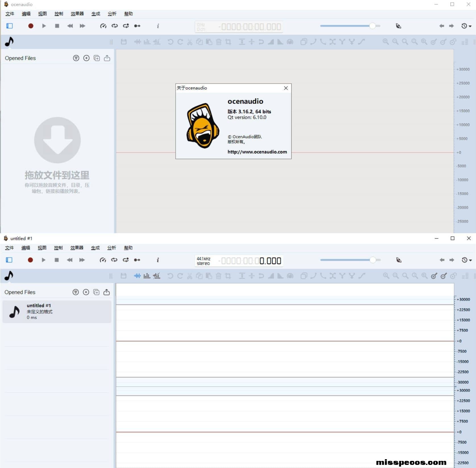The height and width of the screenshot is (468, 476).
Task: Open the www.ocenaudio.com link in About dialog
Action: pyautogui.click(x=257, y=152)
